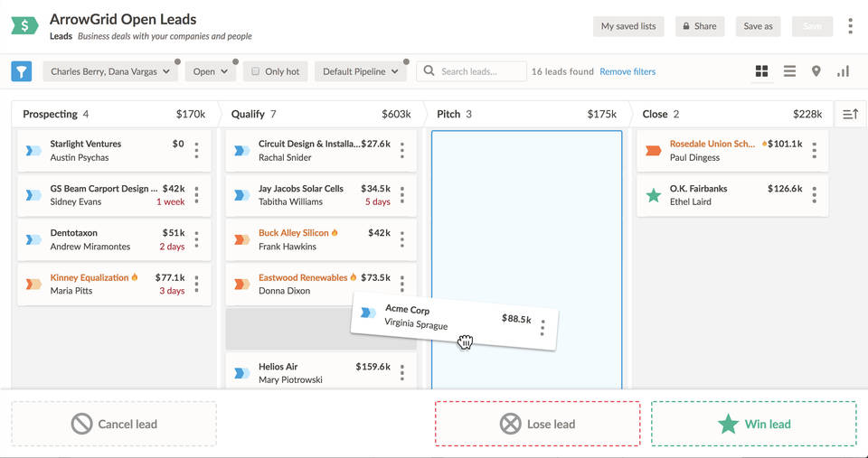
Task: Switch to the list view icon
Action: (789, 71)
